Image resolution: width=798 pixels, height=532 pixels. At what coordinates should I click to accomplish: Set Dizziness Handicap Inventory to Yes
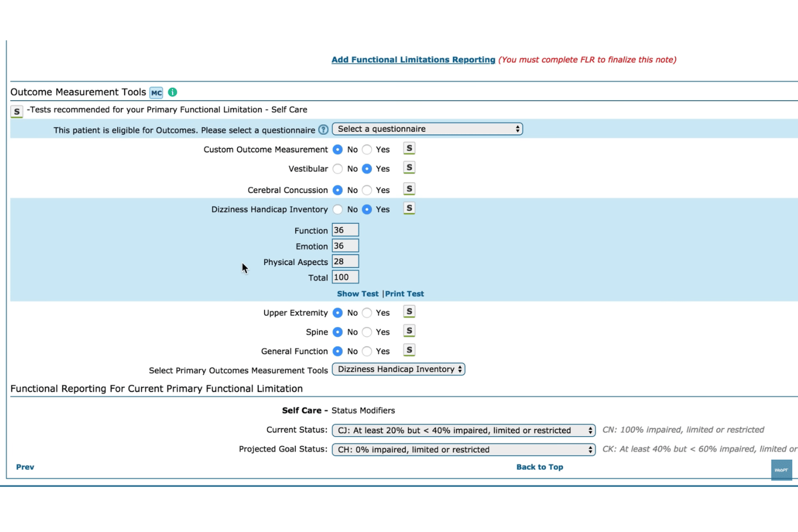point(367,209)
